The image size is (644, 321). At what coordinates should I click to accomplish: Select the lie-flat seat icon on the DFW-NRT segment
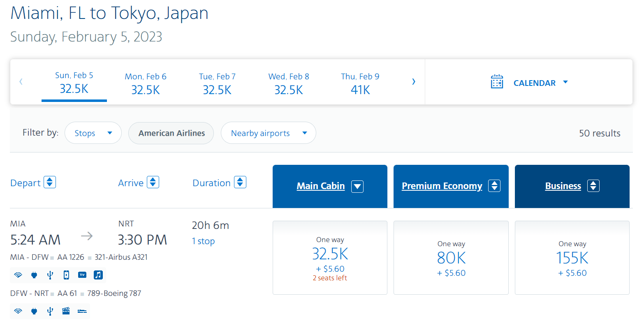tap(82, 311)
